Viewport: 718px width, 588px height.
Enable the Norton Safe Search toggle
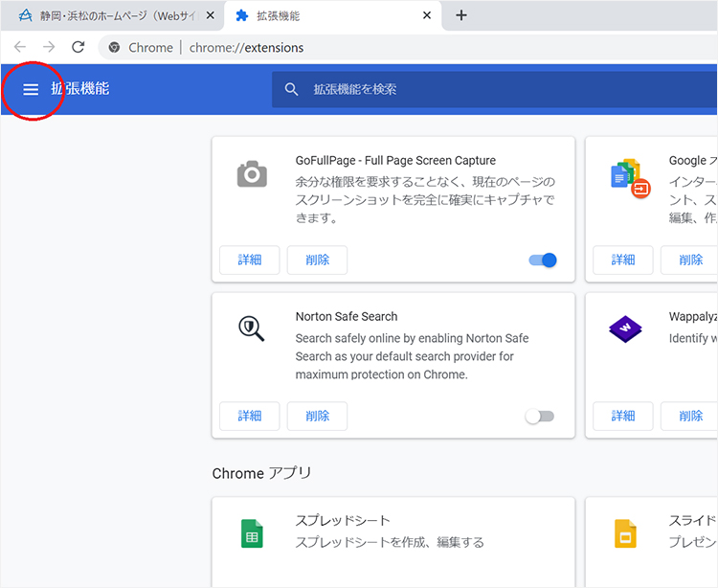tap(540, 417)
